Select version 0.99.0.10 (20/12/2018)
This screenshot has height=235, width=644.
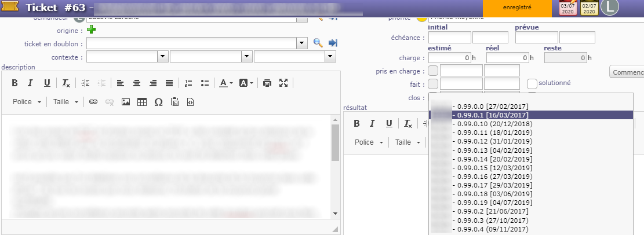pos(530,124)
